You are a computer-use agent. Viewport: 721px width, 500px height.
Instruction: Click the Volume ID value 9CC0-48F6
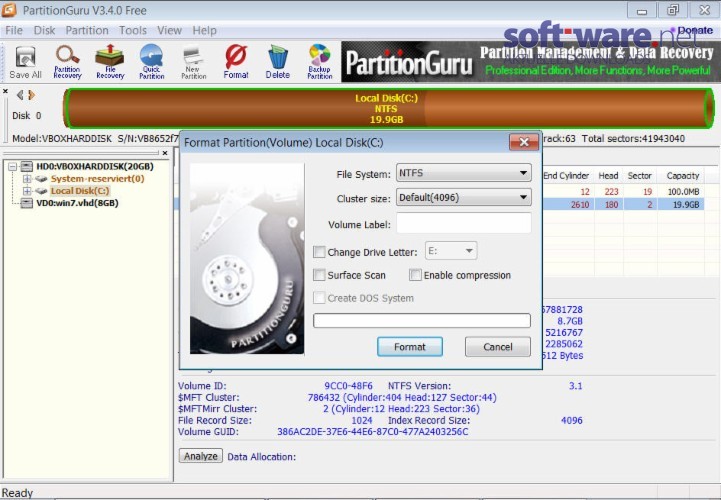[x=348, y=385]
